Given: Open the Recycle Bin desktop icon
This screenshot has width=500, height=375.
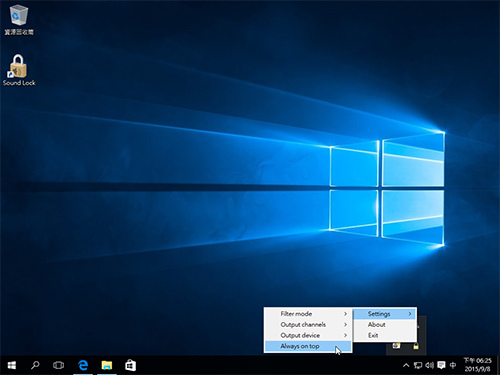Looking at the screenshot, I should point(19,20).
